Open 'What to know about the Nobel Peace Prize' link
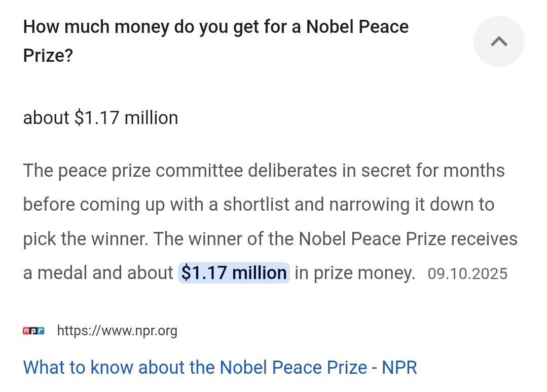Screen dimensions: 547x392 (x=220, y=367)
